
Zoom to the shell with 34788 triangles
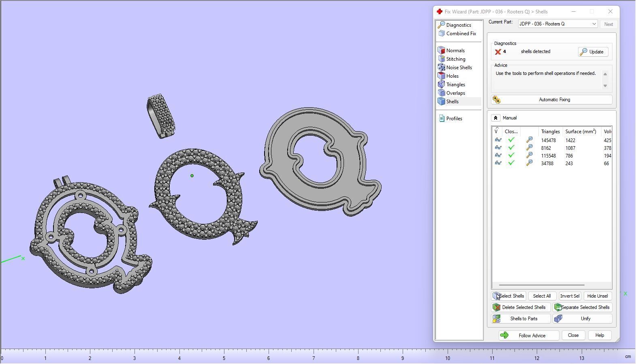click(x=529, y=163)
